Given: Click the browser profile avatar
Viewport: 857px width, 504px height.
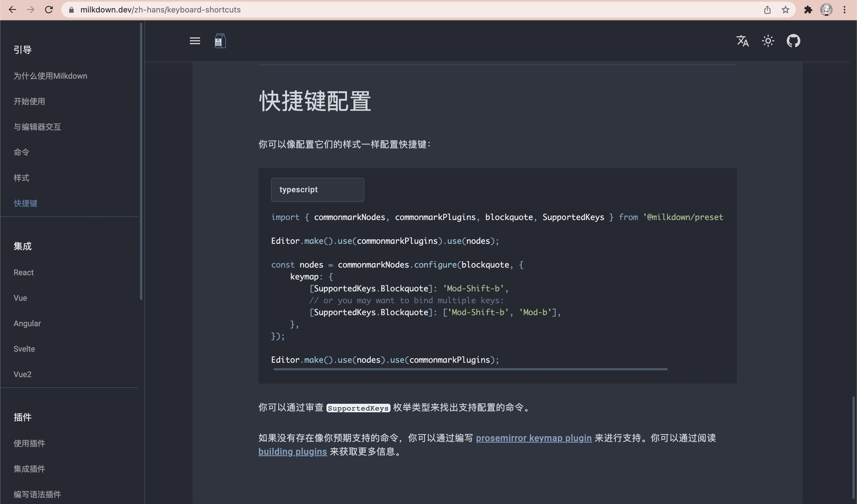Looking at the screenshot, I should (x=826, y=10).
